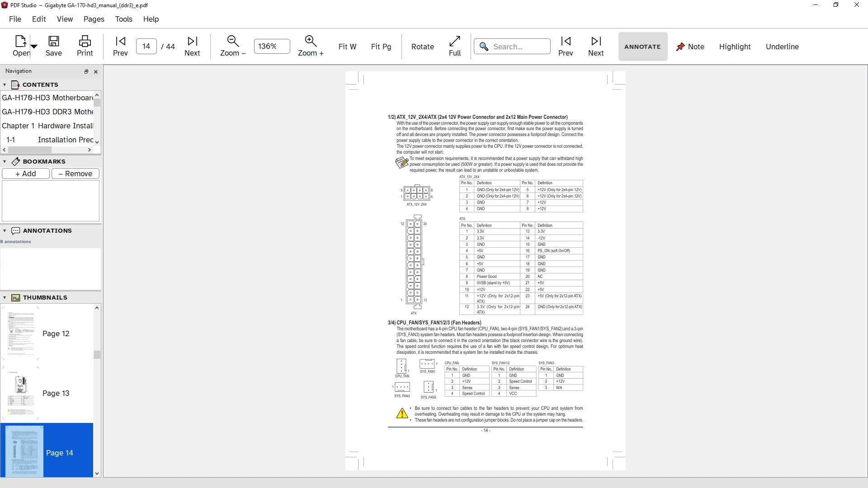Open the Help menu
Screen dimensions: 868x488
point(151,19)
